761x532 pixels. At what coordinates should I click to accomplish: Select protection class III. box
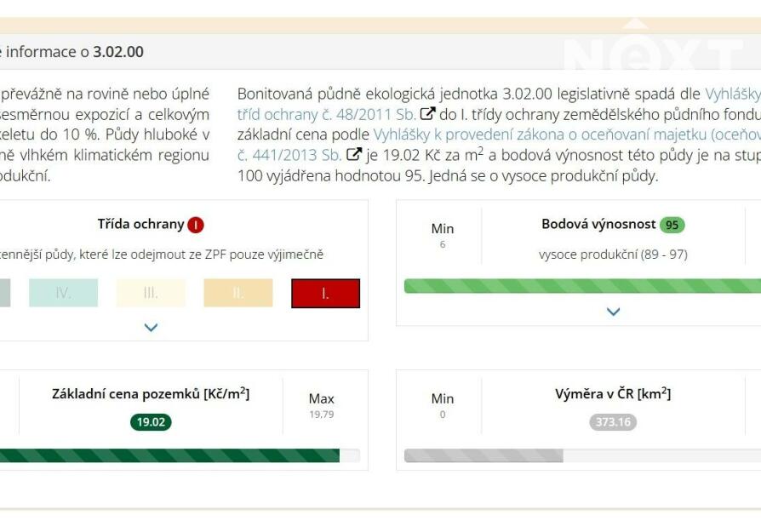(x=151, y=293)
